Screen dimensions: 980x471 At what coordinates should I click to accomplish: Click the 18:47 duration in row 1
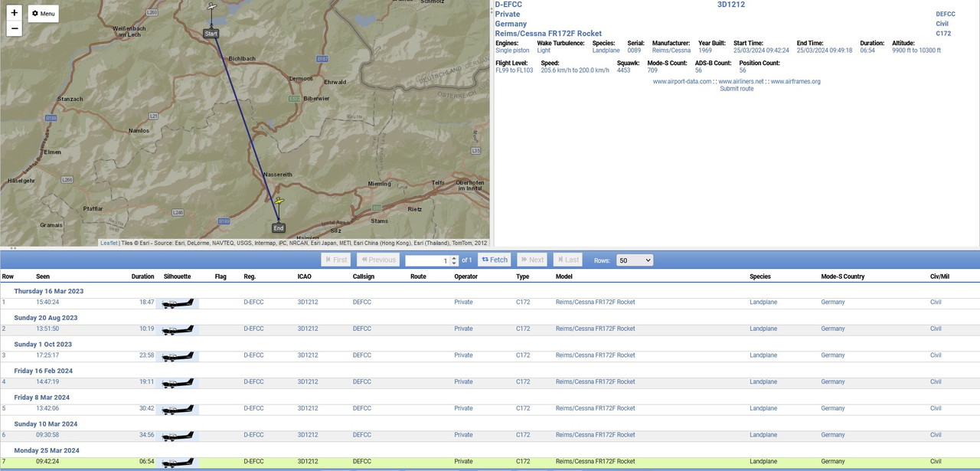[x=146, y=303]
